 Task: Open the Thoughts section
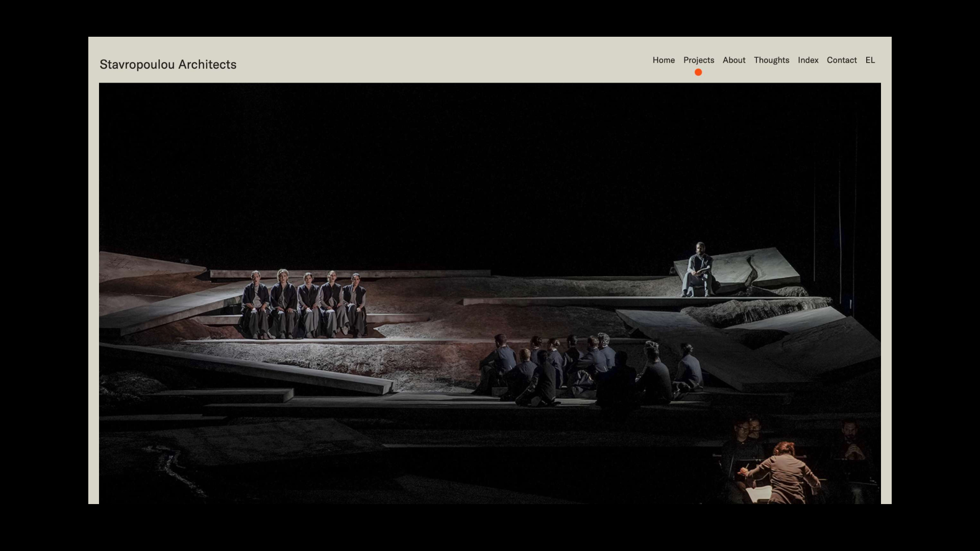pos(771,60)
